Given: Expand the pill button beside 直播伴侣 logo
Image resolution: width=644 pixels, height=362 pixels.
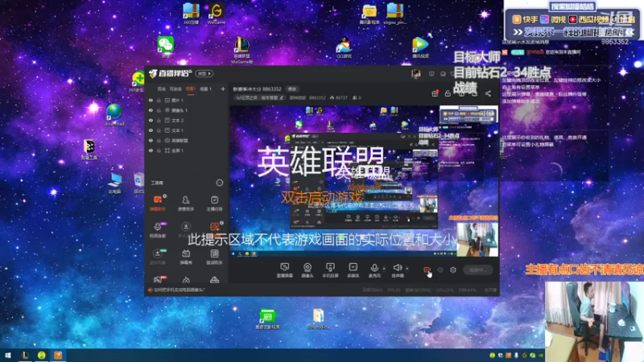Looking at the screenshot, I should (204, 74).
